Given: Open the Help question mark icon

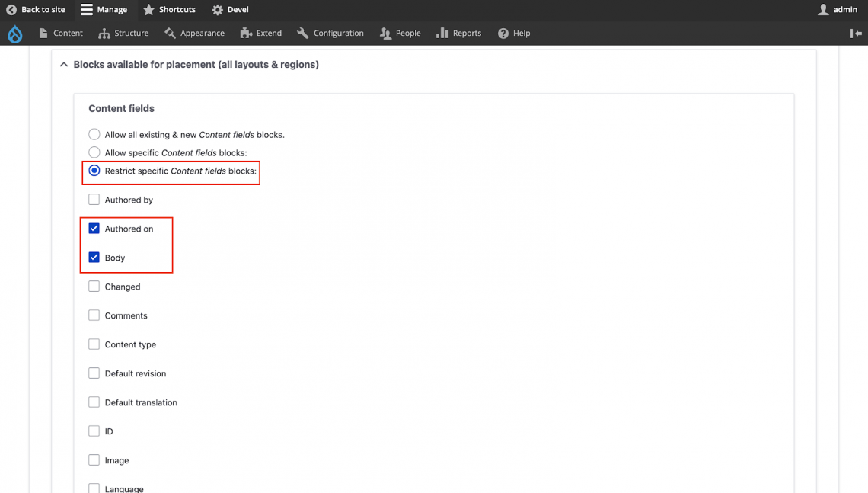Looking at the screenshot, I should point(503,34).
